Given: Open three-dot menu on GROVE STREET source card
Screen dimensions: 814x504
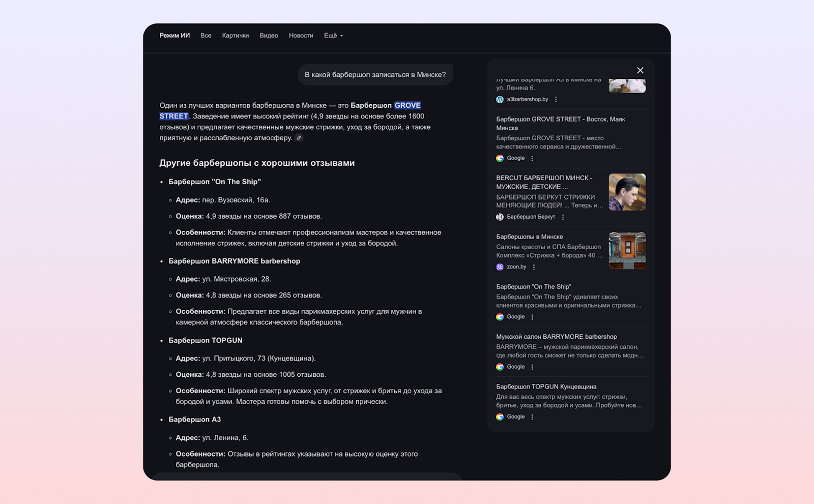Looking at the screenshot, I should pos(532,158).
